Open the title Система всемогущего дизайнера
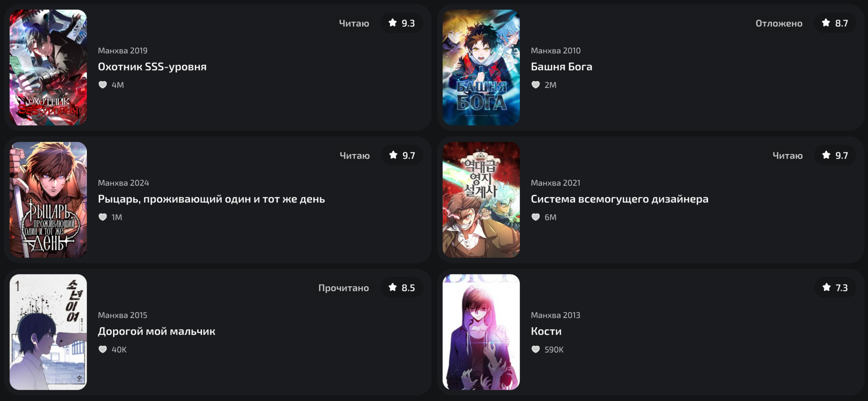 coord(620,199)
